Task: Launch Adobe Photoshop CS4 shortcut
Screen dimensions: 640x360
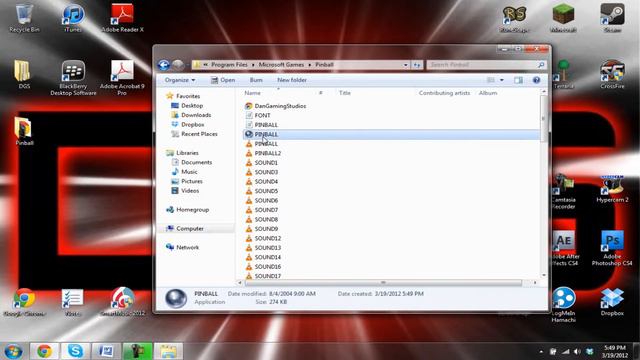Action: point(612,249)
